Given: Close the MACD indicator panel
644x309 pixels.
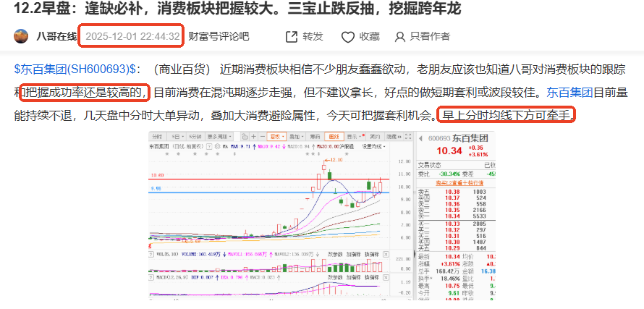Looking at the screenshot, I should pos(386,277).
